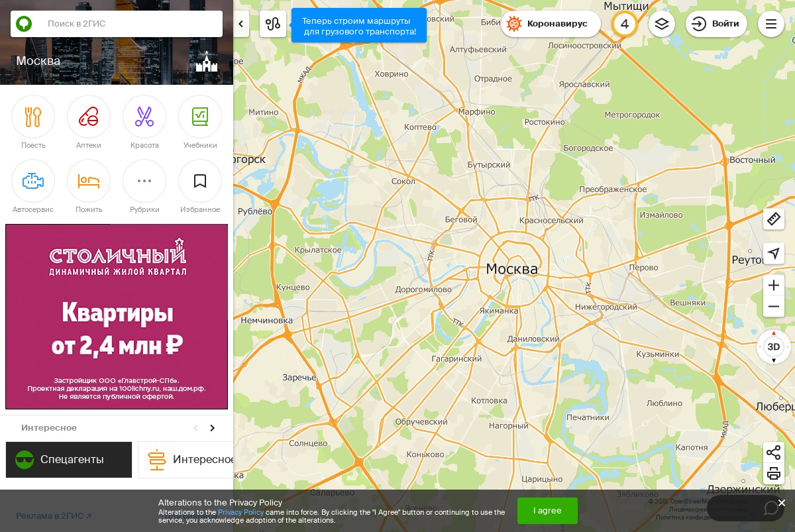Click the Останкино-area Марфино label on map

(477, 112)
